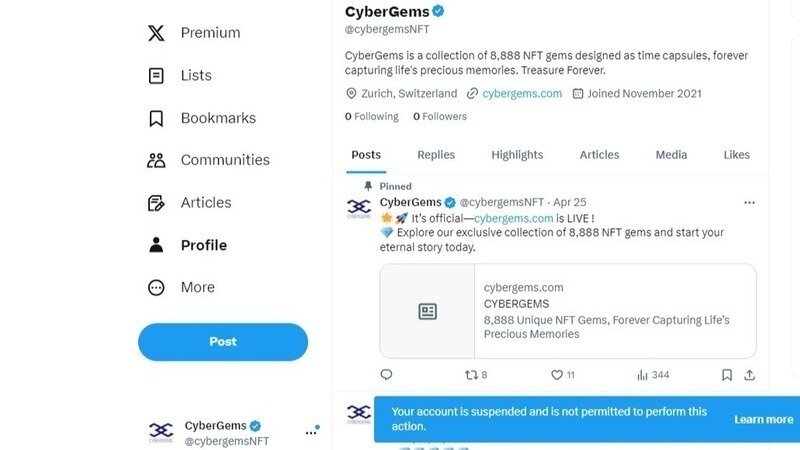
Task: Open the cybergems.com link preview card
Action: tap(567, 311)
